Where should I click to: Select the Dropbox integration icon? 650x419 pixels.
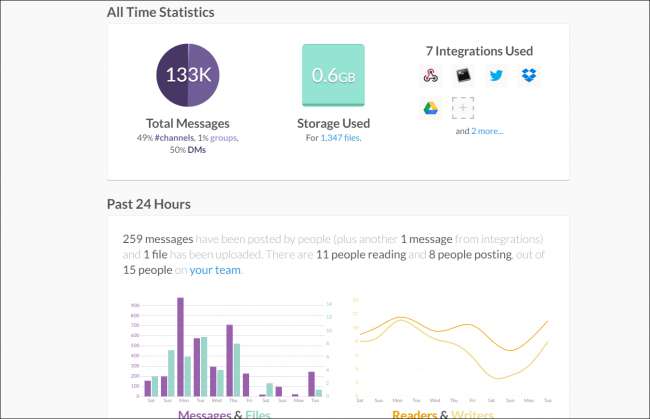527,75
